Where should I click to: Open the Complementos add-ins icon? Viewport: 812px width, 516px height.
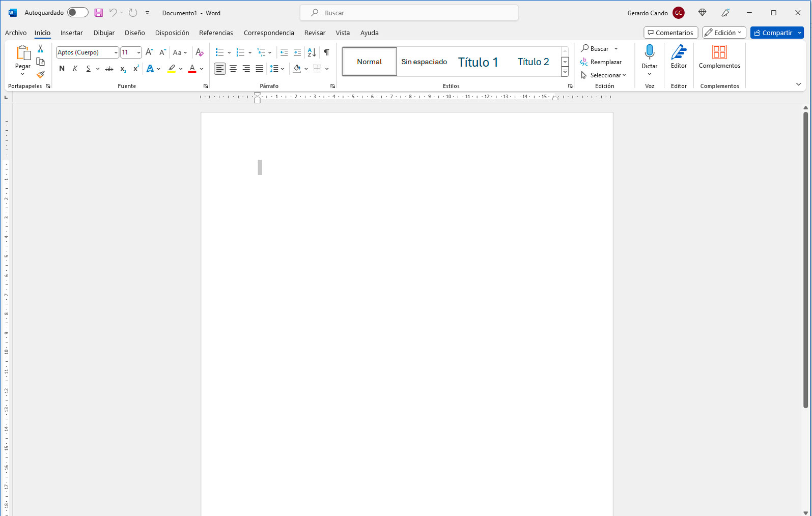click(719, 52)
